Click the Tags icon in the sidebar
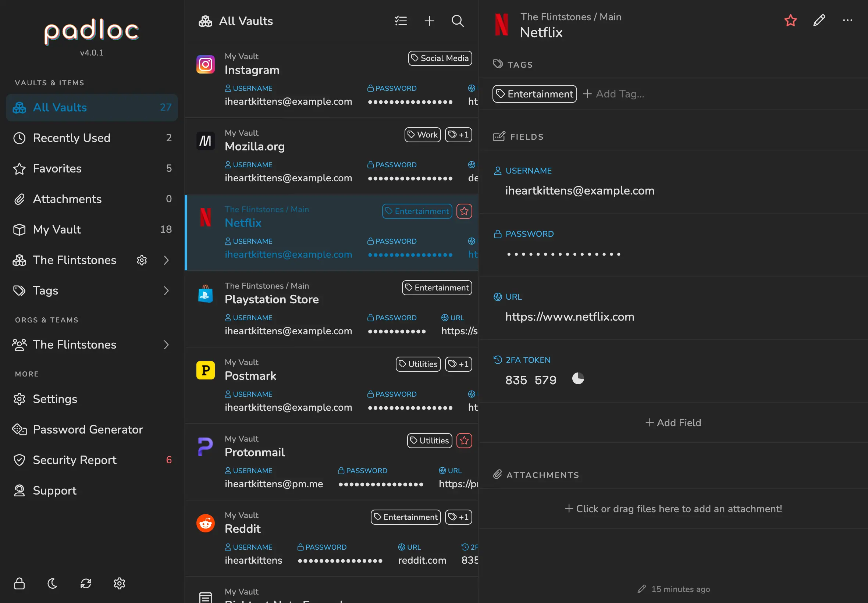The width and height of the screenshot is (868, 603). [19, 290]
